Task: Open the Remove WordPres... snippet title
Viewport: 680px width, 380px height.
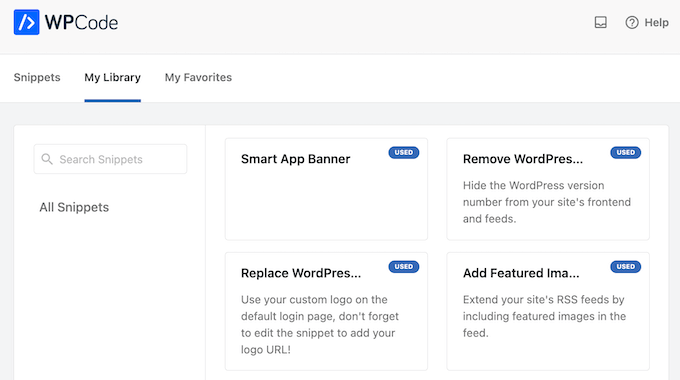Action: coord(523,159)
